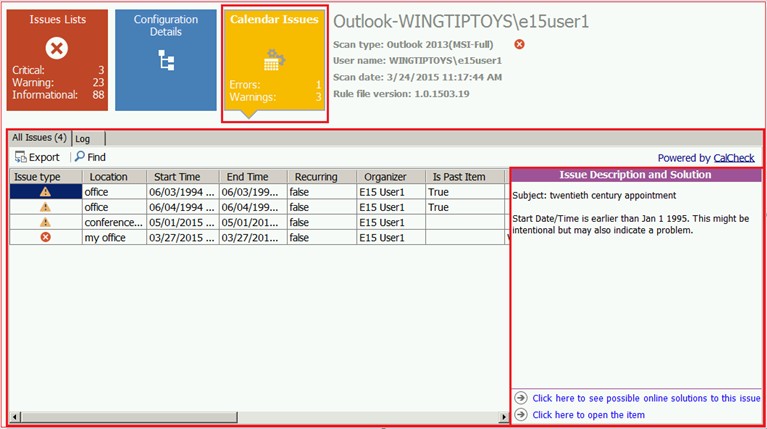
Task: Select warning icon of 06/04/1994 office row
Action: click(45, 207)
